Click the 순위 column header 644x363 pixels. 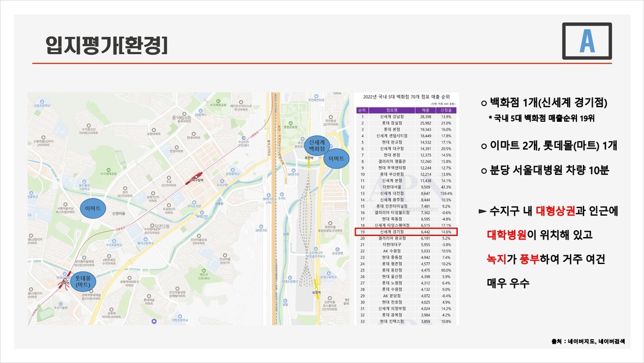[362, 110]
